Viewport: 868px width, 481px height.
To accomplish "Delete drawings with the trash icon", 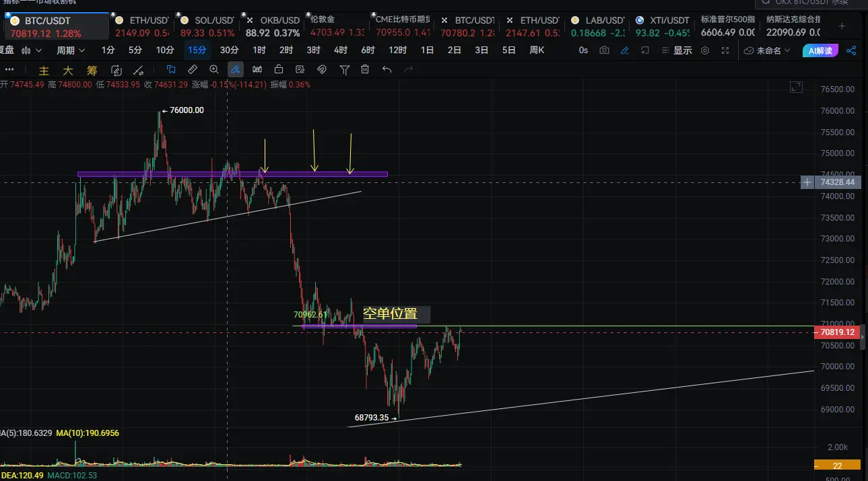I will (365, 69).
